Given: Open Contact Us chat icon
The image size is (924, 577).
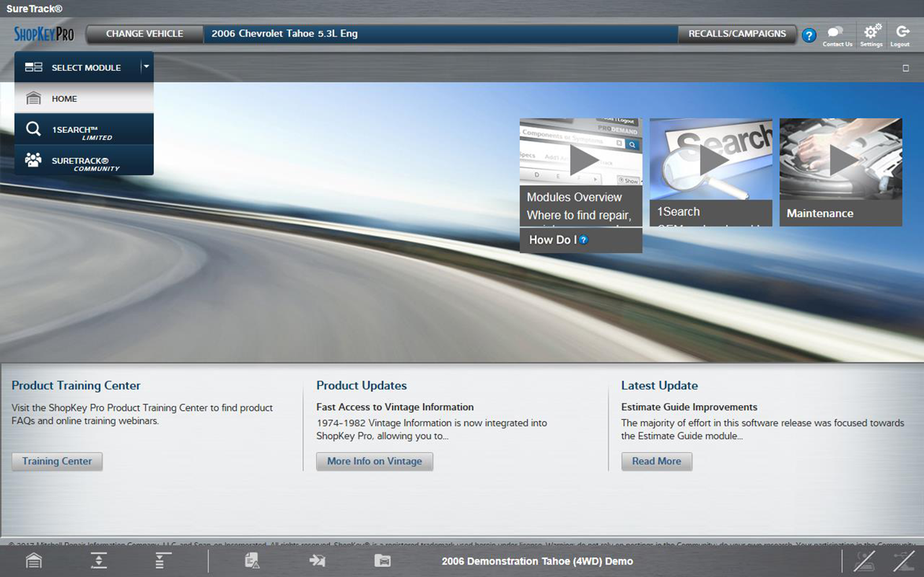Looking at the screenshot, I should click(x=836, y=35).
